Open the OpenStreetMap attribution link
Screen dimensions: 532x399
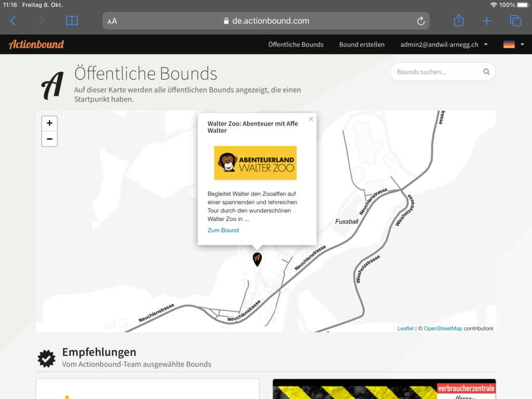pyautogui.click(x=443, y=328)
